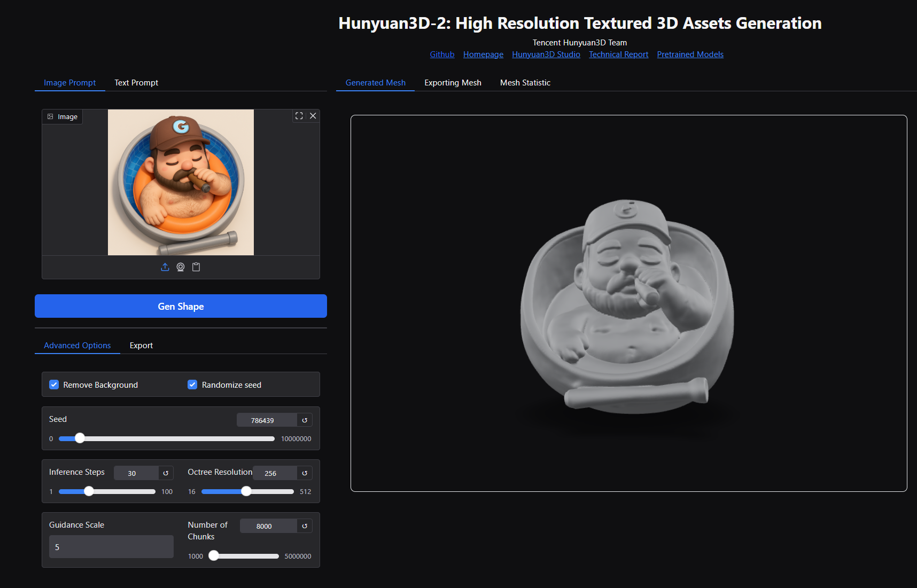Reset the Inference Steps value
The height and width of the screenshot is (588, 917).
[x=166, y=473]
